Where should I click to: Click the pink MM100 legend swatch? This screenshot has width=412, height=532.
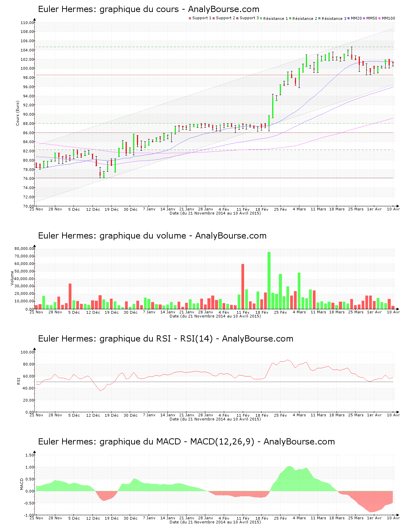click(x=380, y=18)
